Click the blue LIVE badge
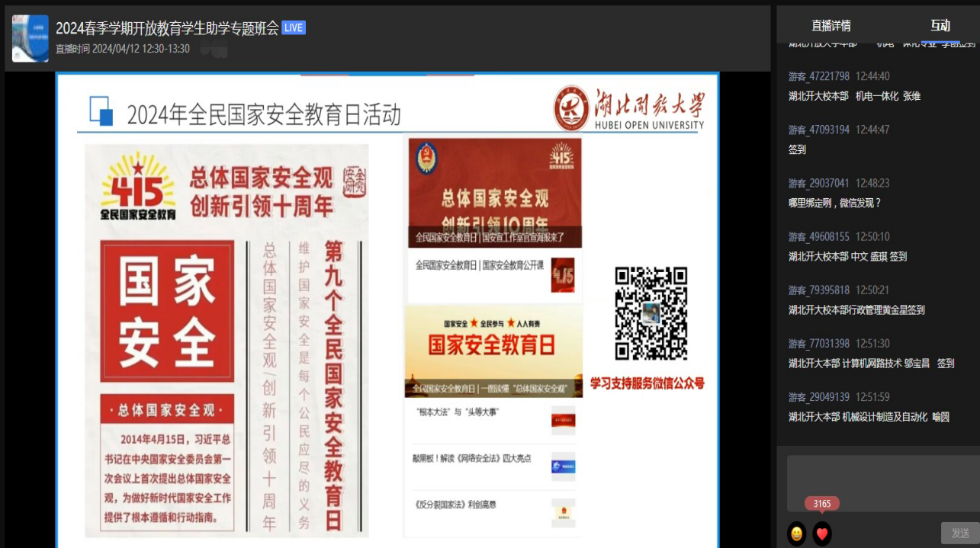Image resolution: width=980 pixels, height=548 pixels. click(x=293, y=28)
